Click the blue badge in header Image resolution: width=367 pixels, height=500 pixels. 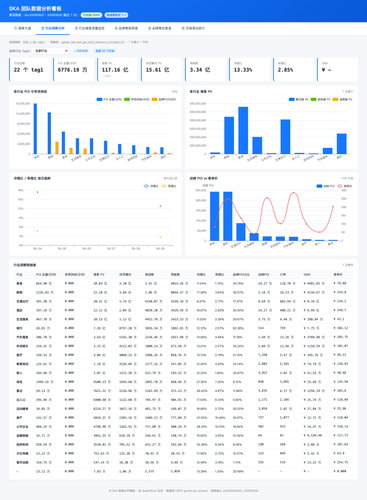pyautogui.click(x=116, y=15)
